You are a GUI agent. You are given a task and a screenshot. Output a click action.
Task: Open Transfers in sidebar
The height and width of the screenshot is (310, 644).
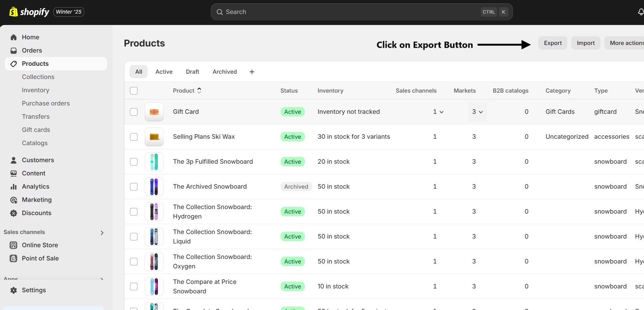36,116
